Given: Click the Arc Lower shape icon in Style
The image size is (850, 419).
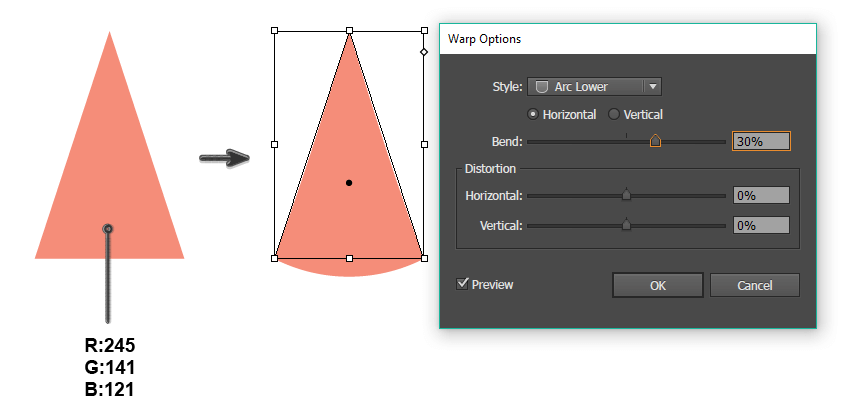Looking at the screenshot, I should 541,87.
